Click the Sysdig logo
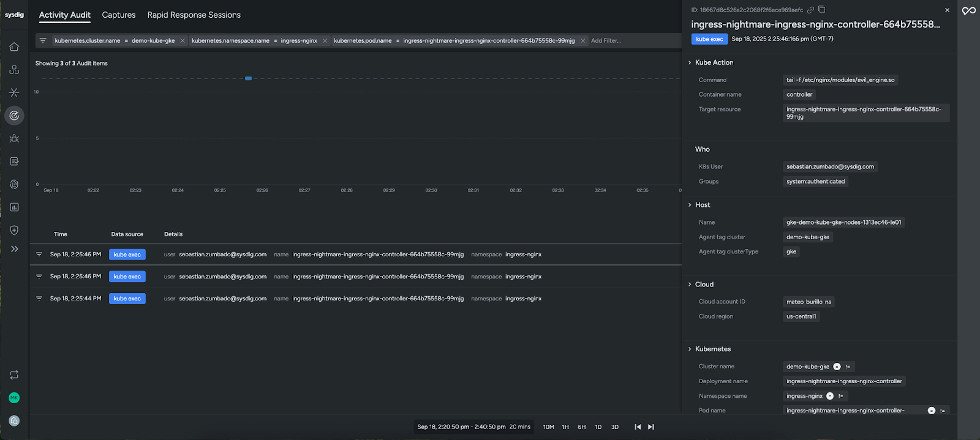The width and height of the screenshot is (980, 440). click(x=14, y=15)
